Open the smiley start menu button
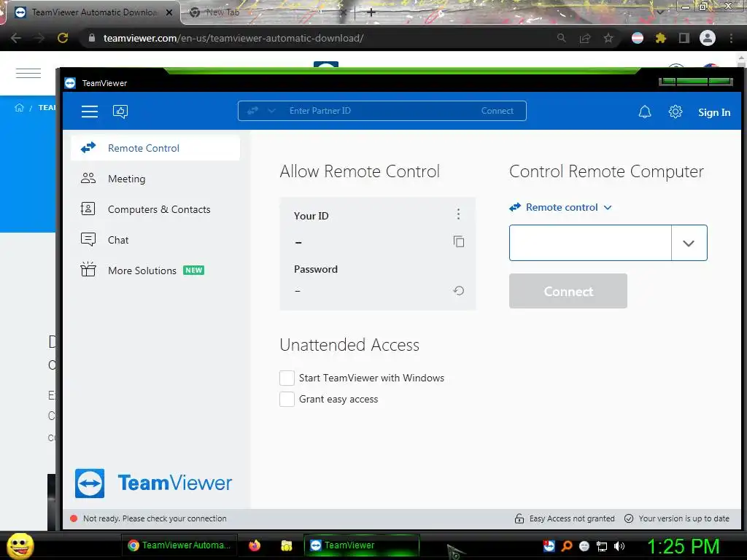The height and width of the screenshot is (560, 747). (20, 545)
